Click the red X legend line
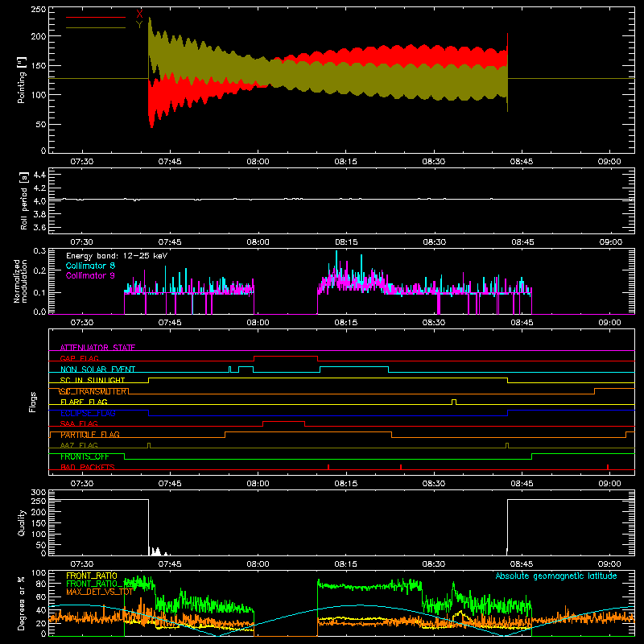 96,17
